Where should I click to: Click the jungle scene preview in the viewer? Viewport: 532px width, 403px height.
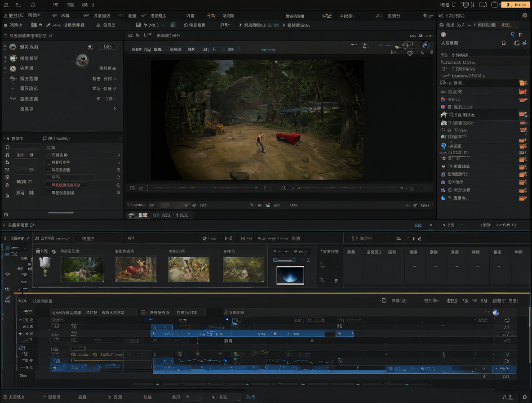(257, 120)
